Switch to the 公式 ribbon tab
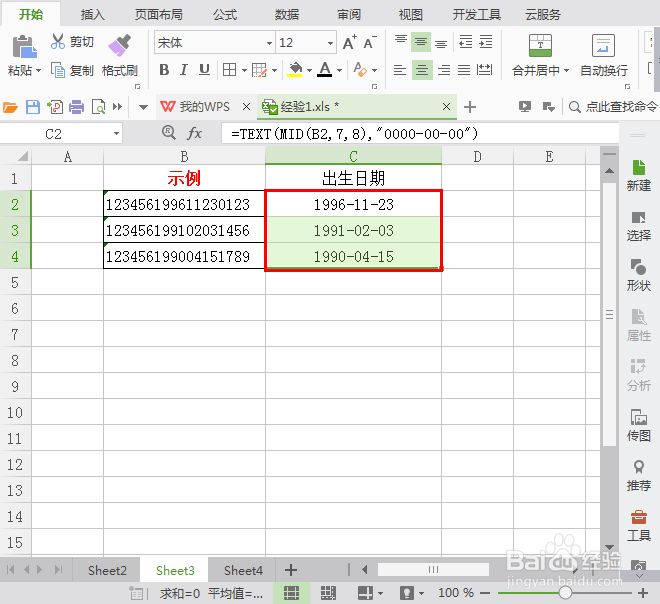This screenshot has height=604, width=660. (x=225, y=14)
